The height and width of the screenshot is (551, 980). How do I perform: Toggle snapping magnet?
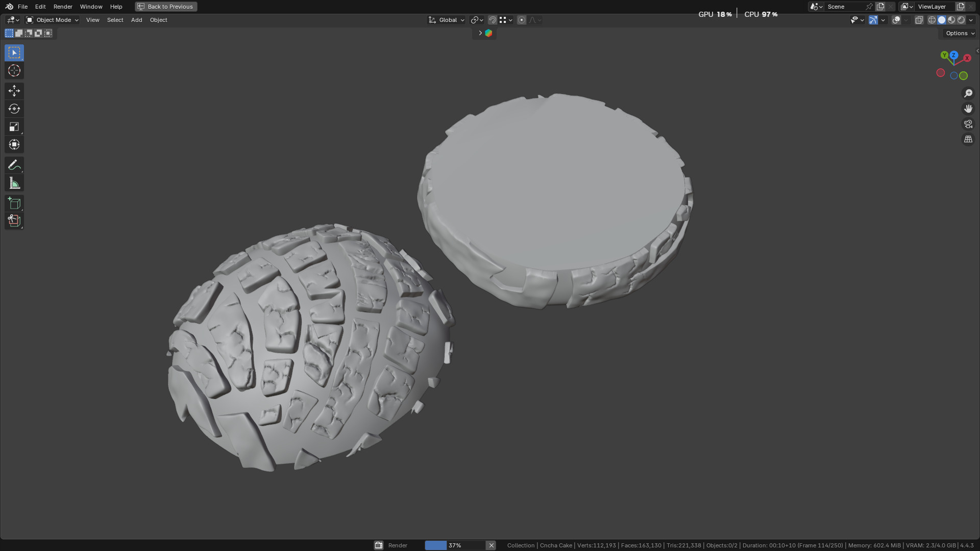click(x=493, y=20)
